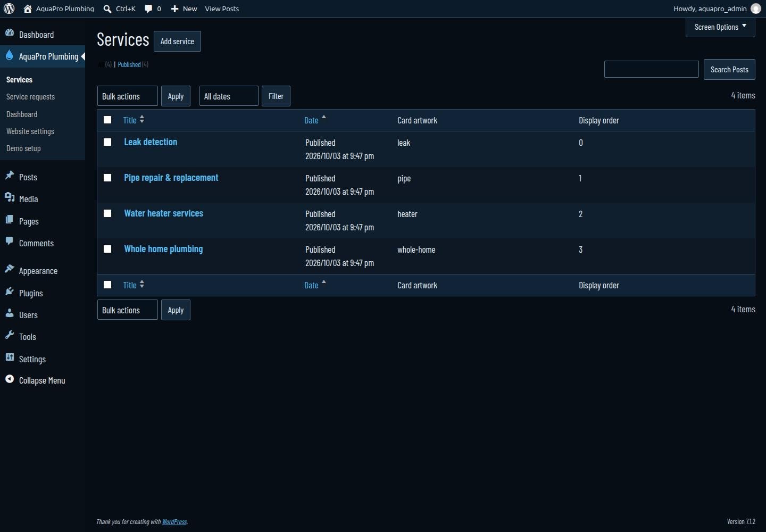766x532 pixels.
Task: Sort by Title in header row
Action: coord(134,120)
